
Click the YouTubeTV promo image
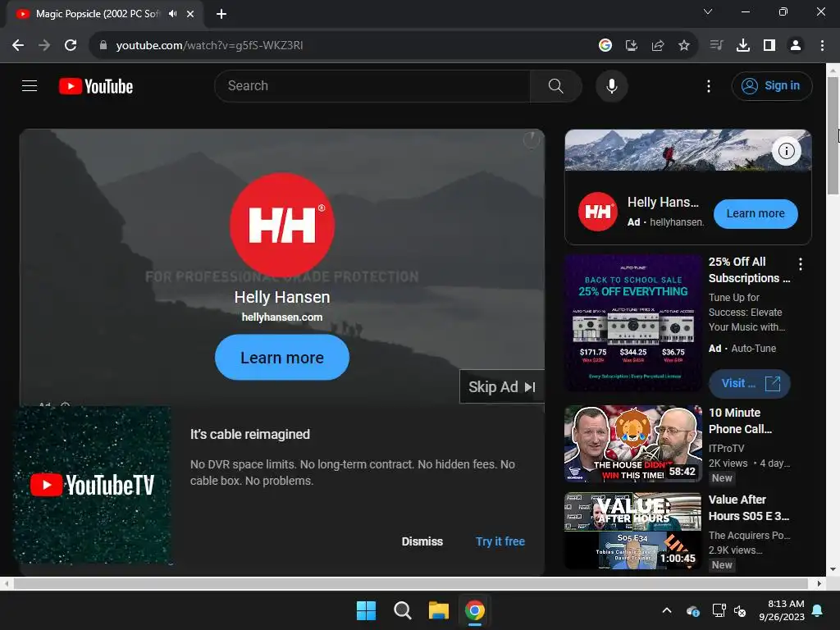click(92, 485)
